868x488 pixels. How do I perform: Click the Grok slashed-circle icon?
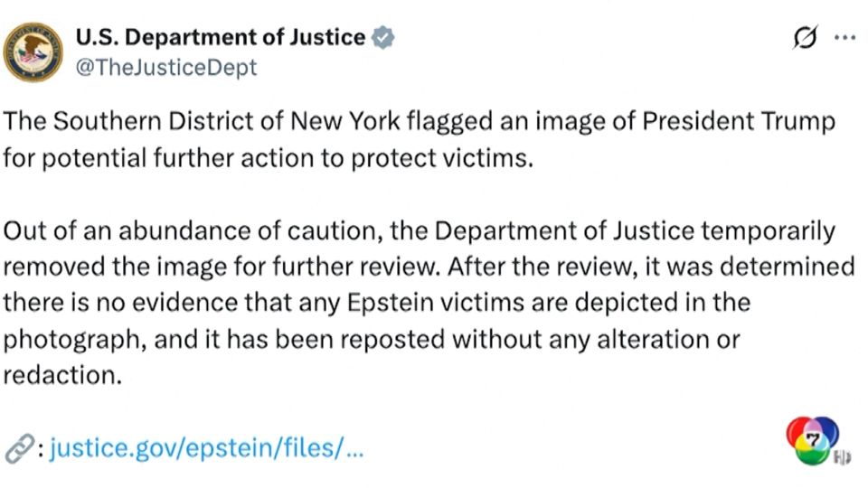[x=802, y=38]
